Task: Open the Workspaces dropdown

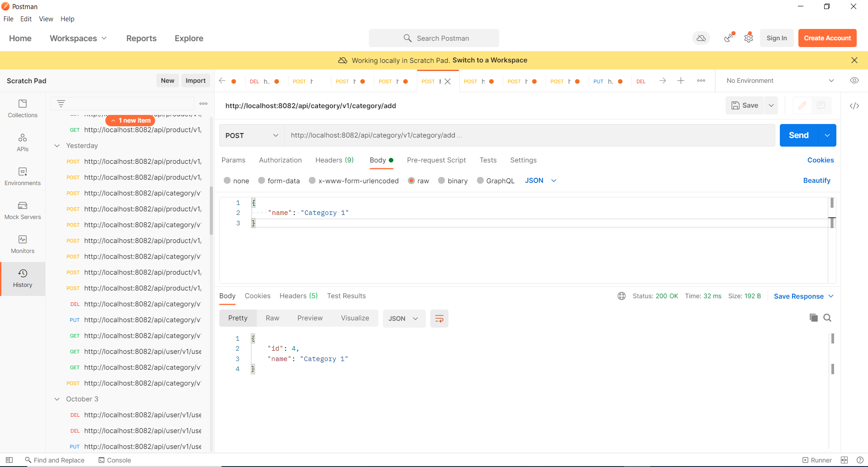Action: click(78, 38)
